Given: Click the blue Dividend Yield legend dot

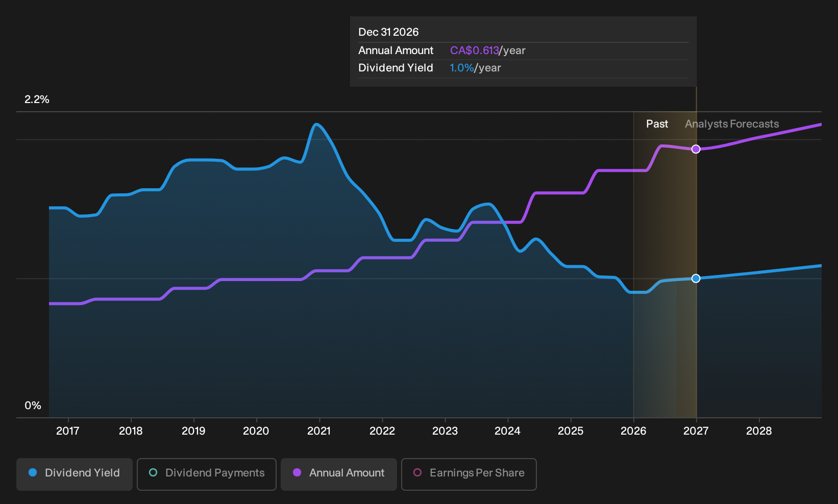Looking at the screenshot, I should (33, 472).
